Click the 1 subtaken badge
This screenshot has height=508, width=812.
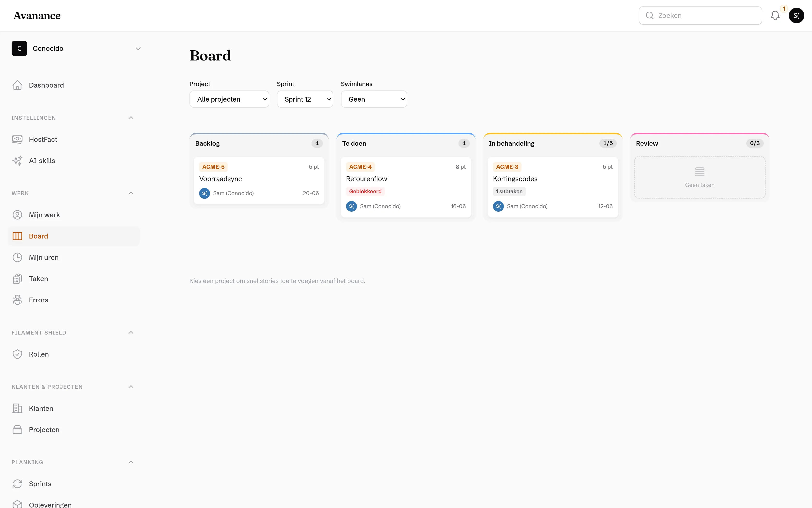pyautogui.click(x=509, y=192)
